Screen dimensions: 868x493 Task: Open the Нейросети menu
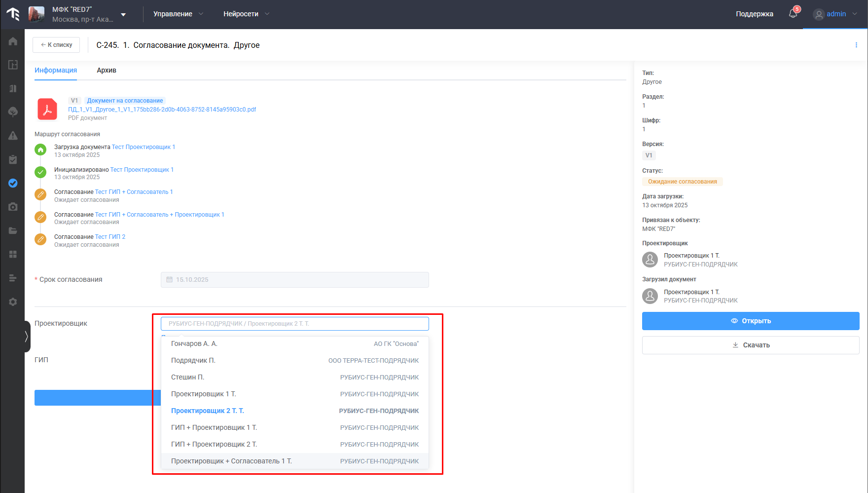tap(246, 14)
